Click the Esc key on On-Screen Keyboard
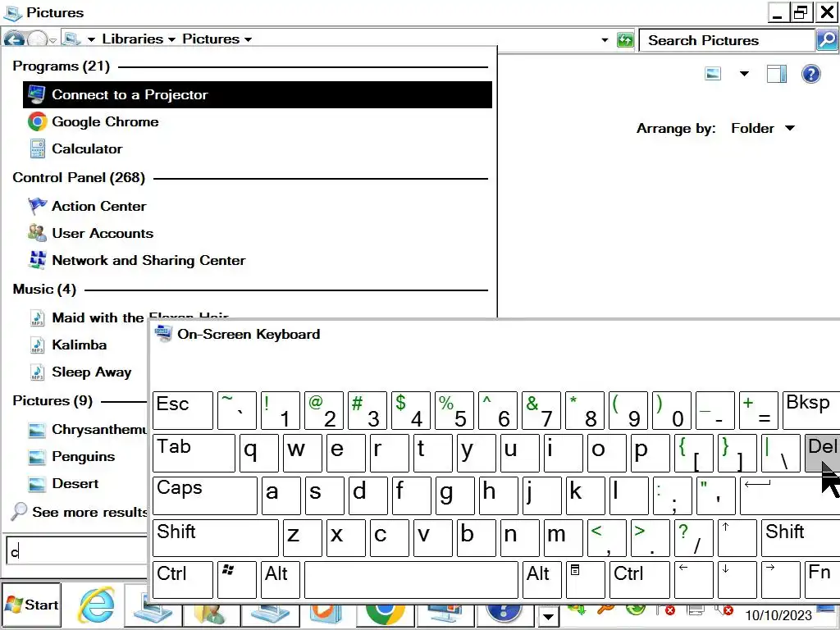840x630 pixels. point(183,410)
